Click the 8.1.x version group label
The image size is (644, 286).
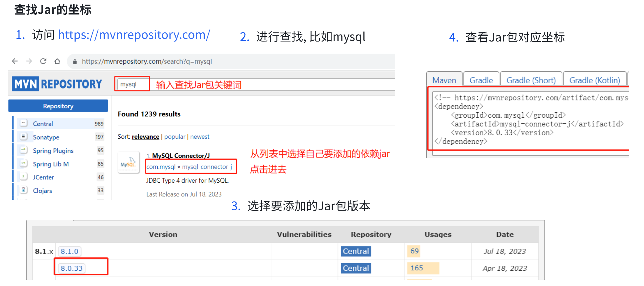[x=44, y=252]
